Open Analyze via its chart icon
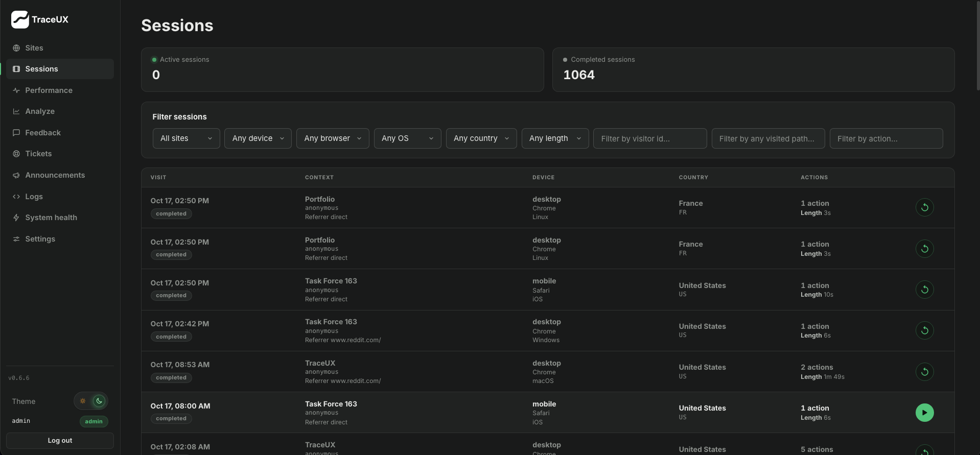980x455 pixels. pyautogui.click(x=16, y=111)
